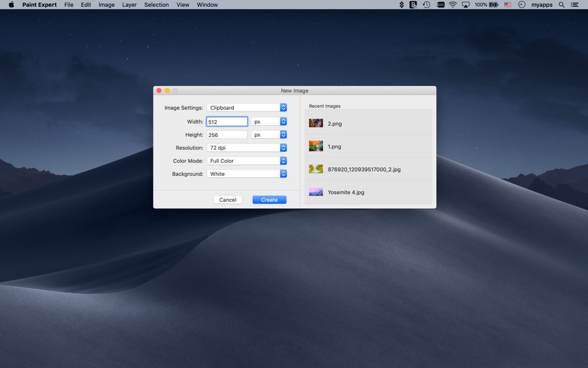Open the Layer menu

tap(129, 4)
